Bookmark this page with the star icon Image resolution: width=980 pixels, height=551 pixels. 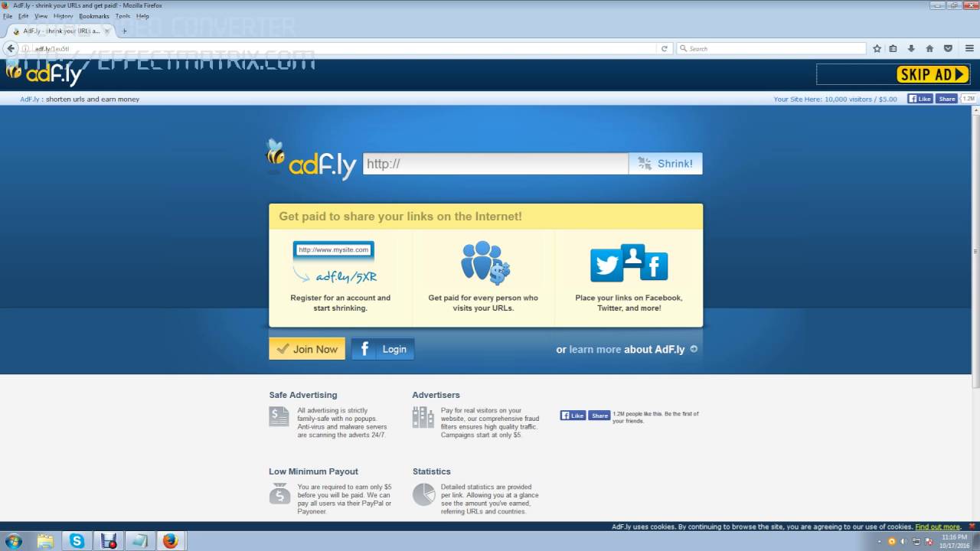coord(877,48)
